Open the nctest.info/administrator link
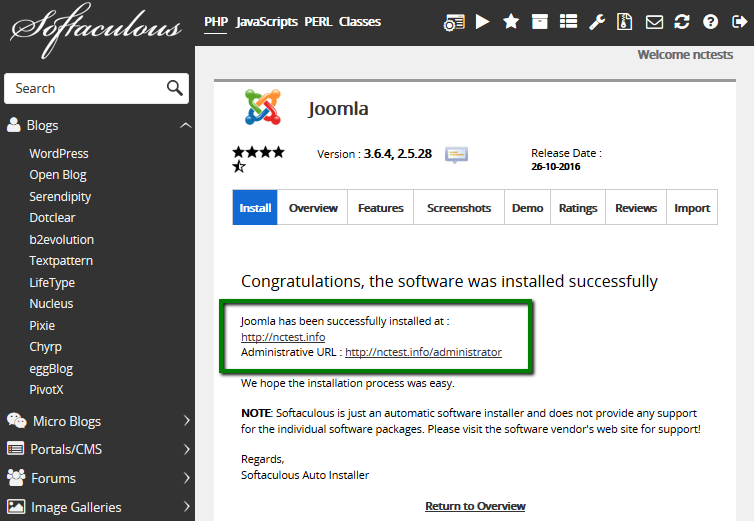Screen dimensions: 754x521 point(423,352)
